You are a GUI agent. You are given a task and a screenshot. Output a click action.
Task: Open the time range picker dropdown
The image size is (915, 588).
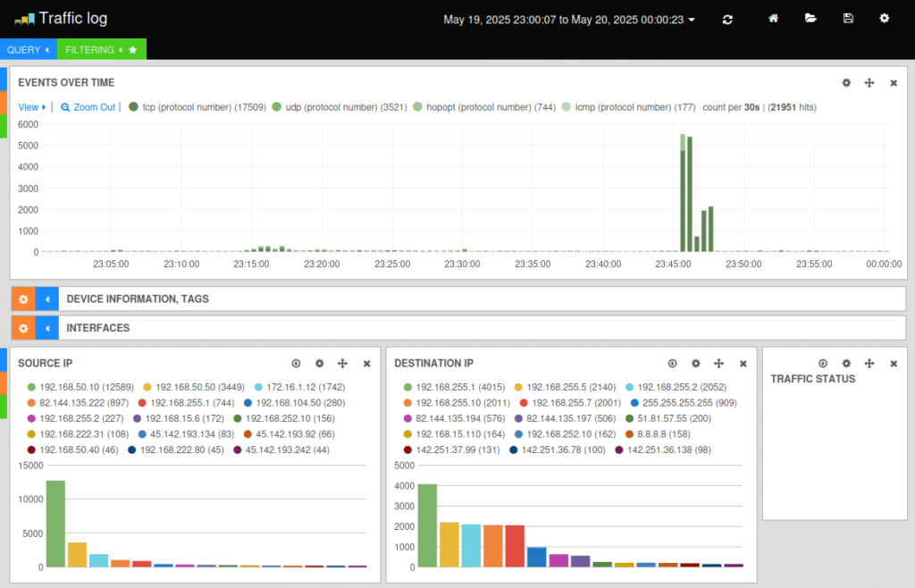pyautogui.click(x=569, y=20)
